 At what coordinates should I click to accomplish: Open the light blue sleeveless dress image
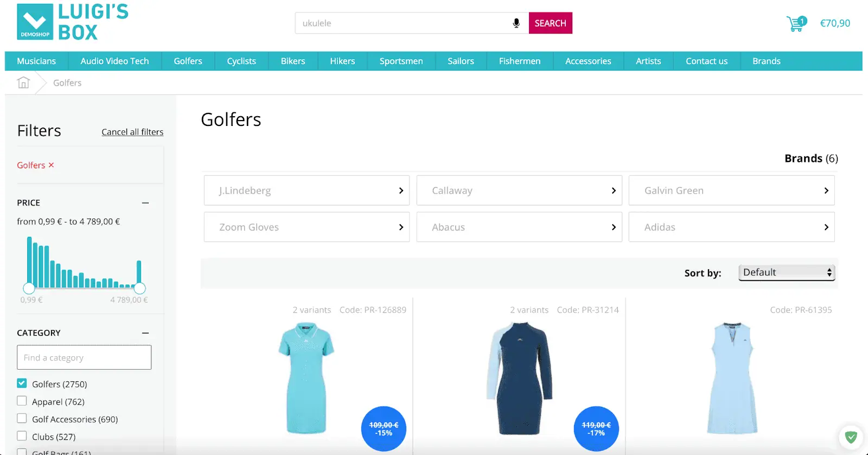coord(732,378)
